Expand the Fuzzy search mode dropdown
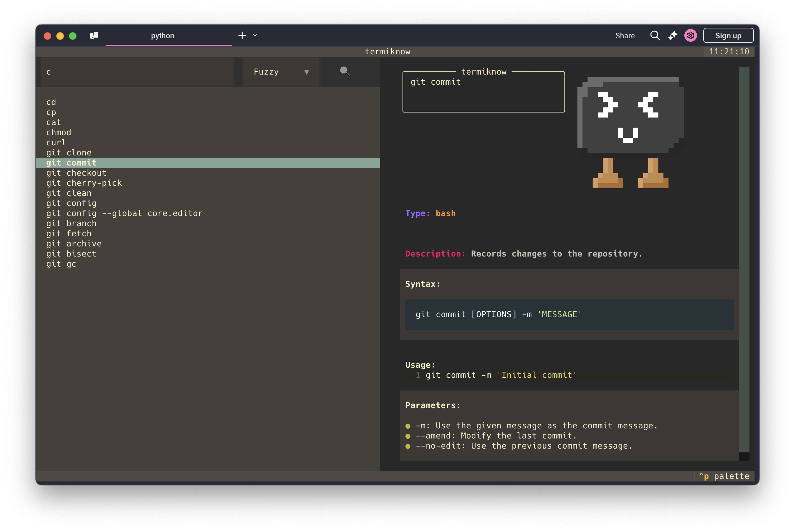 [281, 72]
